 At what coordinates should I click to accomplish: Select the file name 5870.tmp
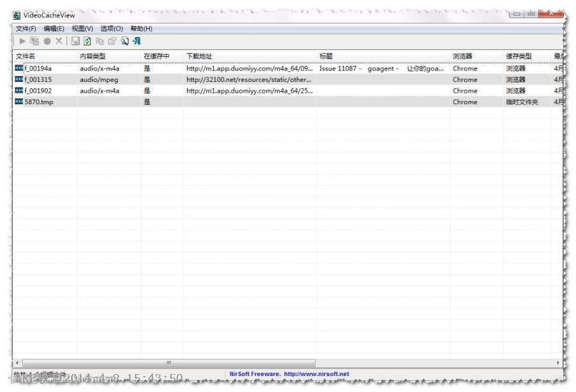(38, 102)
